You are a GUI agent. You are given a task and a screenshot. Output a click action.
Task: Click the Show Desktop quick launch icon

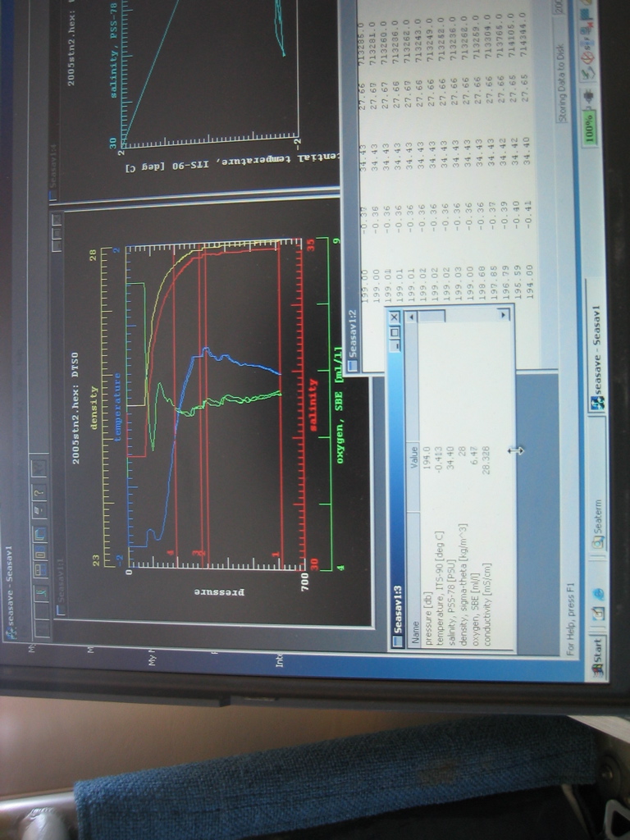pos(598,614)
